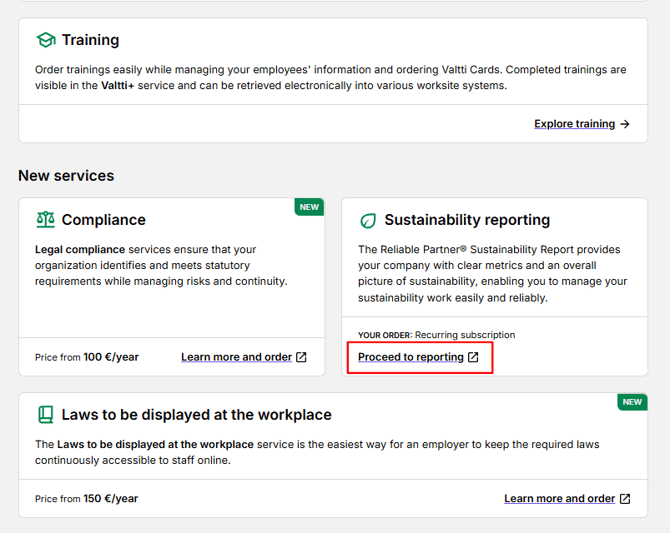Viewport: 670px width, 533px height.
Task: Open Learn more and order for Laws
Action: click(559, 499)
